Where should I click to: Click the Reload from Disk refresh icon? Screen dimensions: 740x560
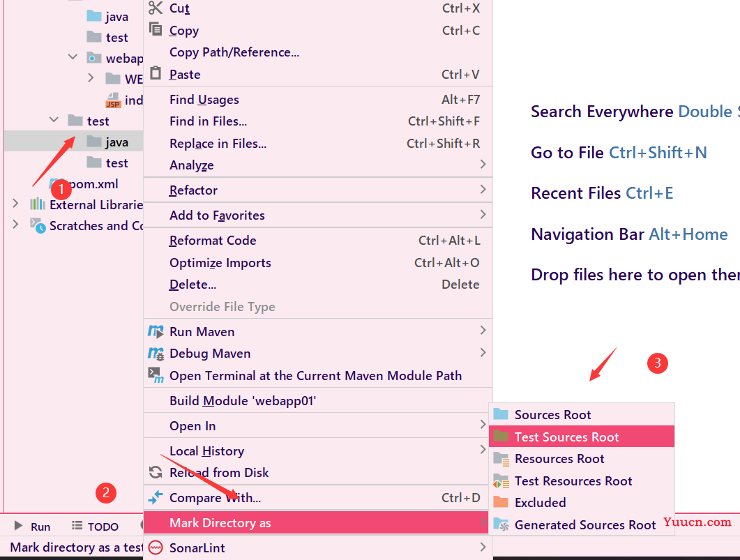click(x=156, y=472)
